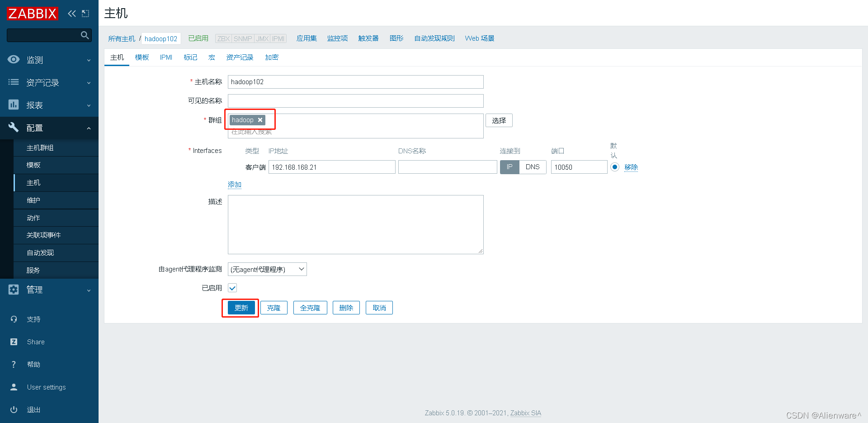Click the 克隆 button

click(x=274, y=308)
